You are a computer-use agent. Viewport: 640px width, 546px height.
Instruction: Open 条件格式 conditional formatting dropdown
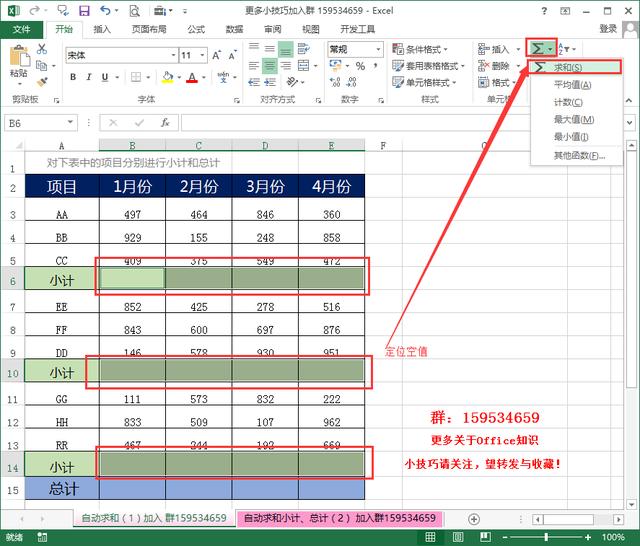click(x=420, y=49)
